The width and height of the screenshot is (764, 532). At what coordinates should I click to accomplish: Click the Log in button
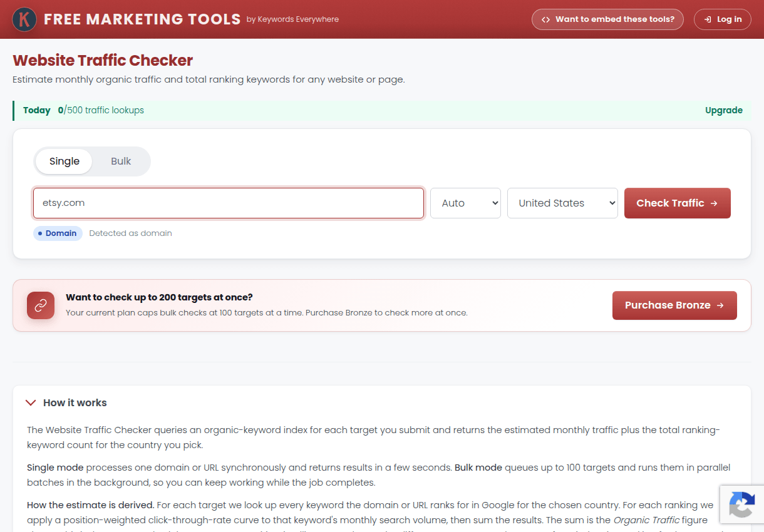coord(723,19)
